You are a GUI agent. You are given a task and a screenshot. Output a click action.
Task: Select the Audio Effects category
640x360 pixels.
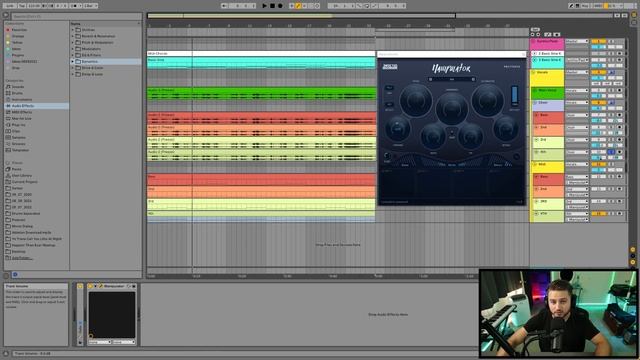(x=36, y=106)
